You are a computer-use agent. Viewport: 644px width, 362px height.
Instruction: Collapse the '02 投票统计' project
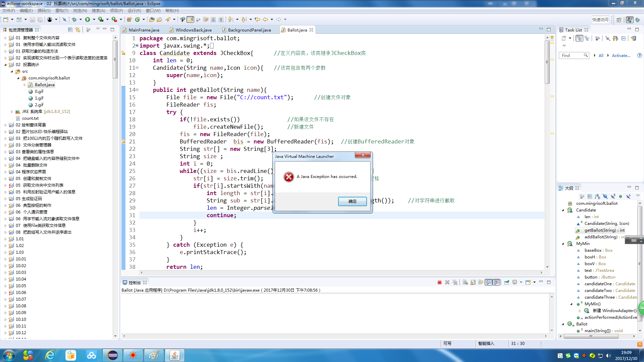coord(5,65)
